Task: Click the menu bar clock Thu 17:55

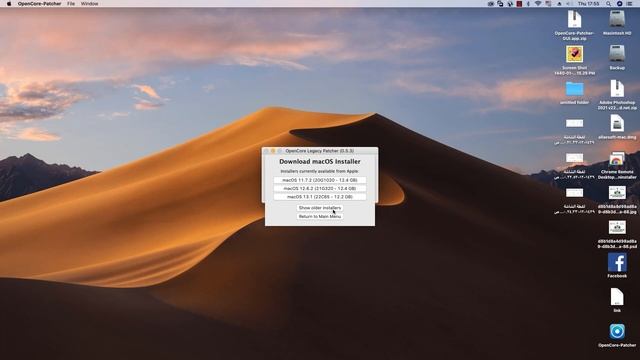Action: [x=589, y=4]
